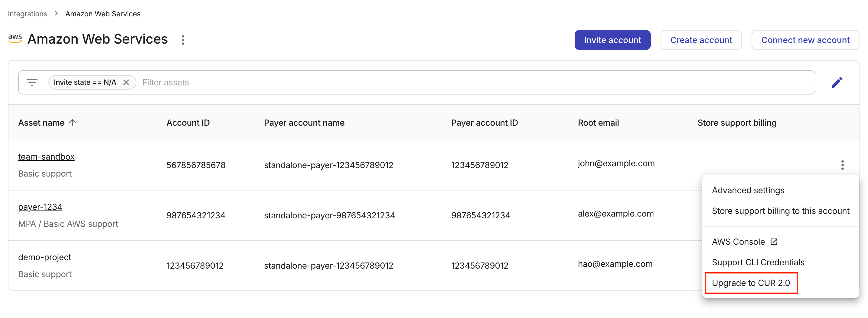Click MPA / Basic AWS support label
This screenshot has width=868, height=318.
point(68,224)
